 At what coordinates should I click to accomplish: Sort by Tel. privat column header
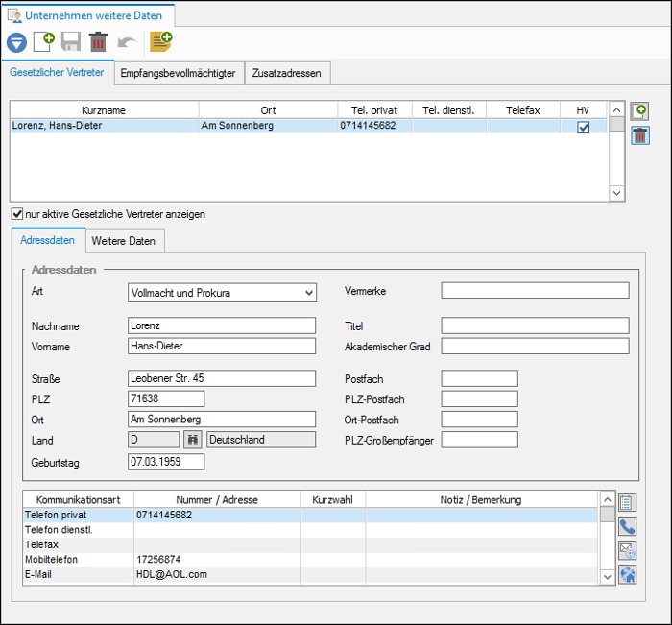coord(374,110)
